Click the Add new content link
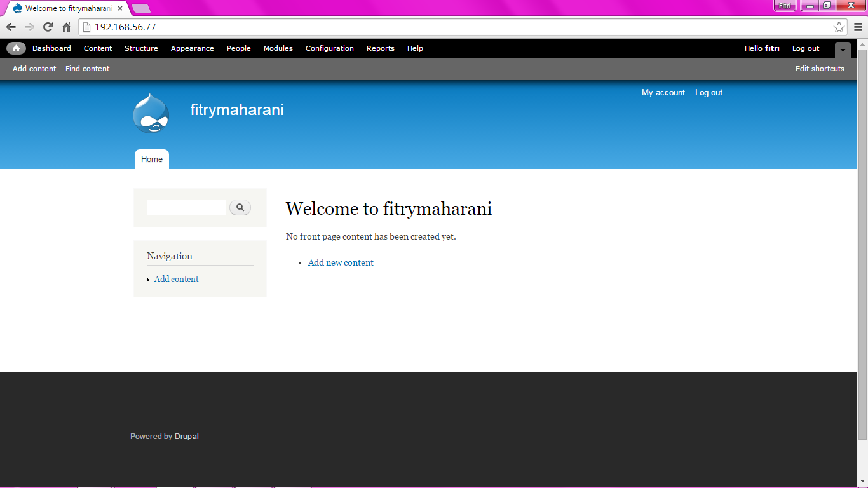The image size is (868, 488). pos(341,262)
